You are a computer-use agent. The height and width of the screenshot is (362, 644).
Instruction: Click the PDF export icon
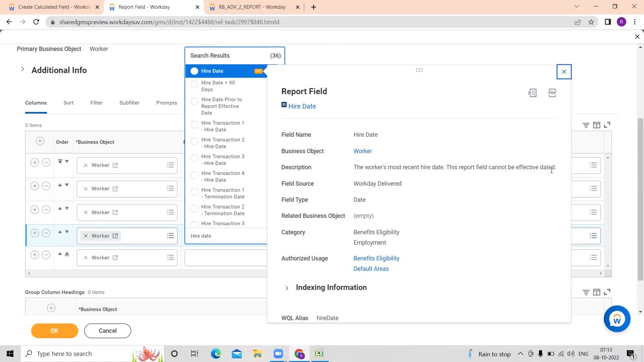pos(552,93)
